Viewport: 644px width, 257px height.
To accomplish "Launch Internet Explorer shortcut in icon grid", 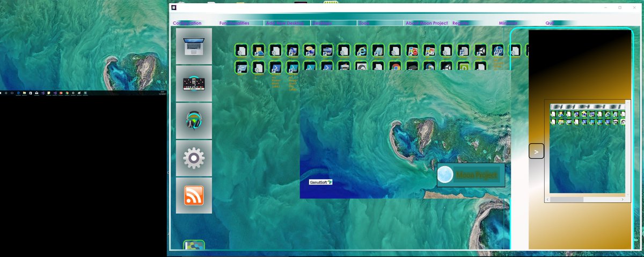I will click(x=361, y=51).
